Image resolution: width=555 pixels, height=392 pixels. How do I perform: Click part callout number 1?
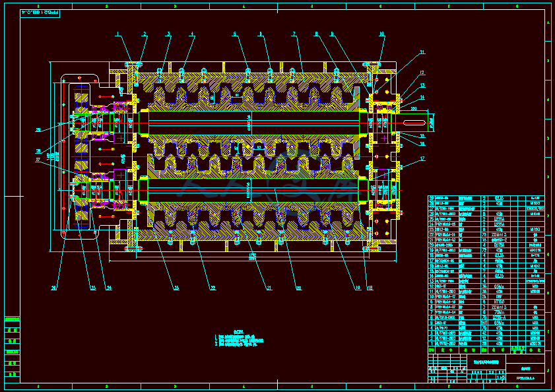point(117,34)
